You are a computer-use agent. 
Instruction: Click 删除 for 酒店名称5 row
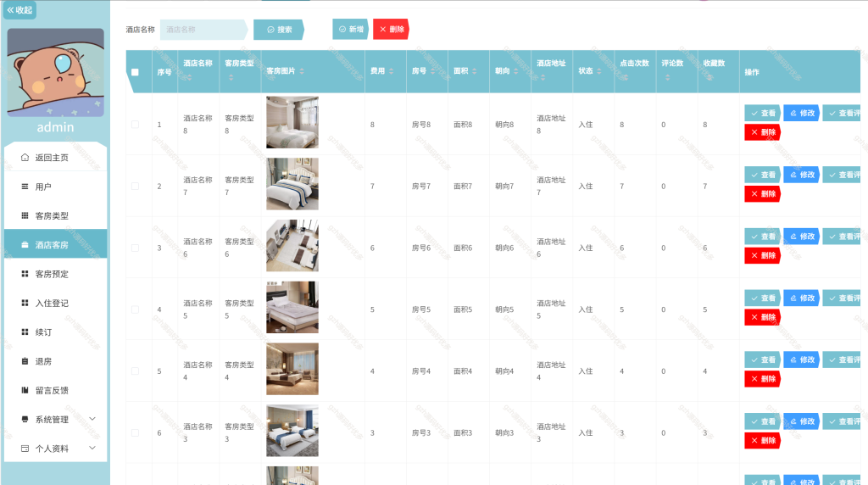tap(762, 317)
